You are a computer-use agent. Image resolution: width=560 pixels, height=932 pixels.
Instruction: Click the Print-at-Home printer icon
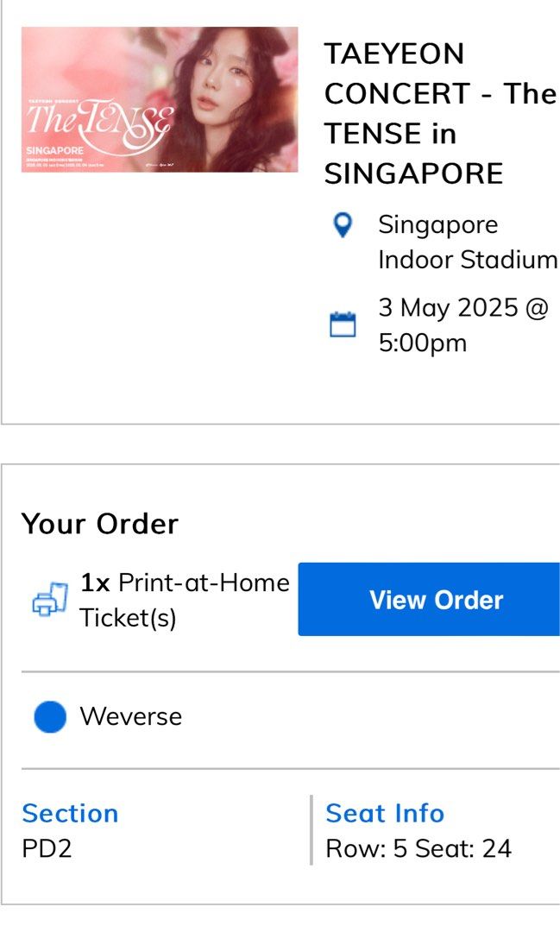50,598
